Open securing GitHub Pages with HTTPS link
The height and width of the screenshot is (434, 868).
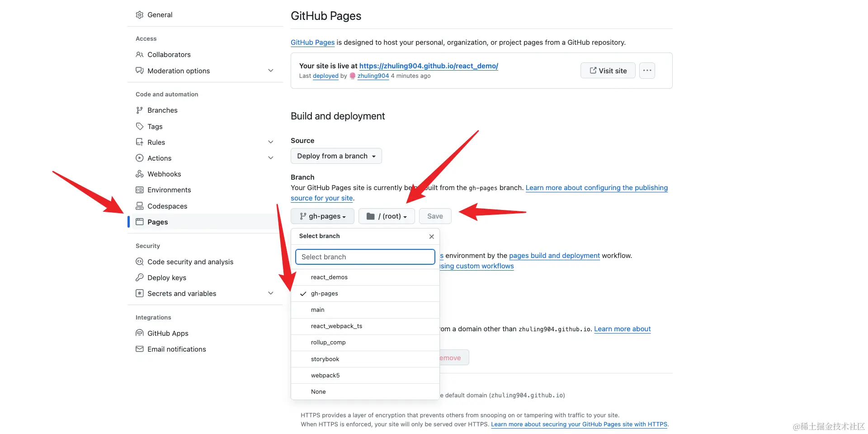click(x=579, y=424)
